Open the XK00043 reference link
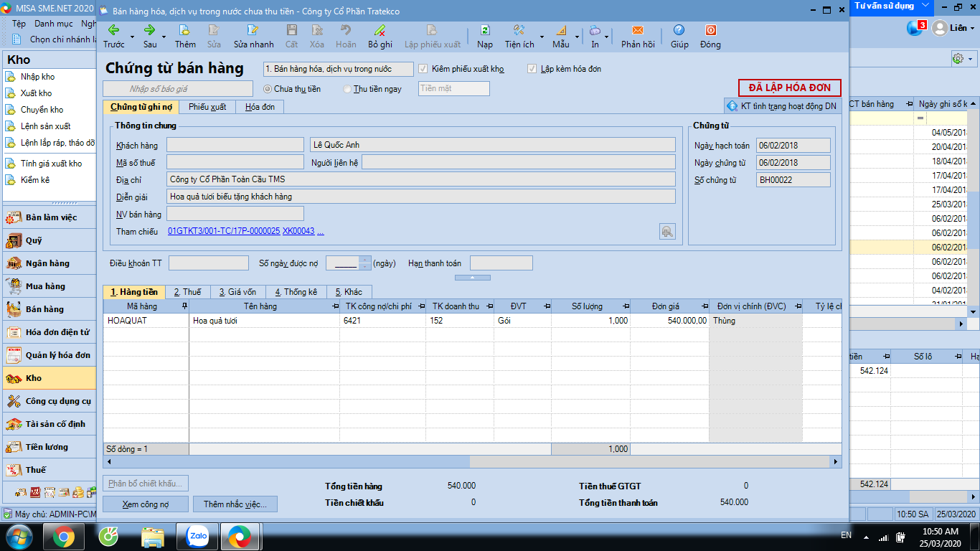This screenshot has height=551, width=980. [298, 231]
